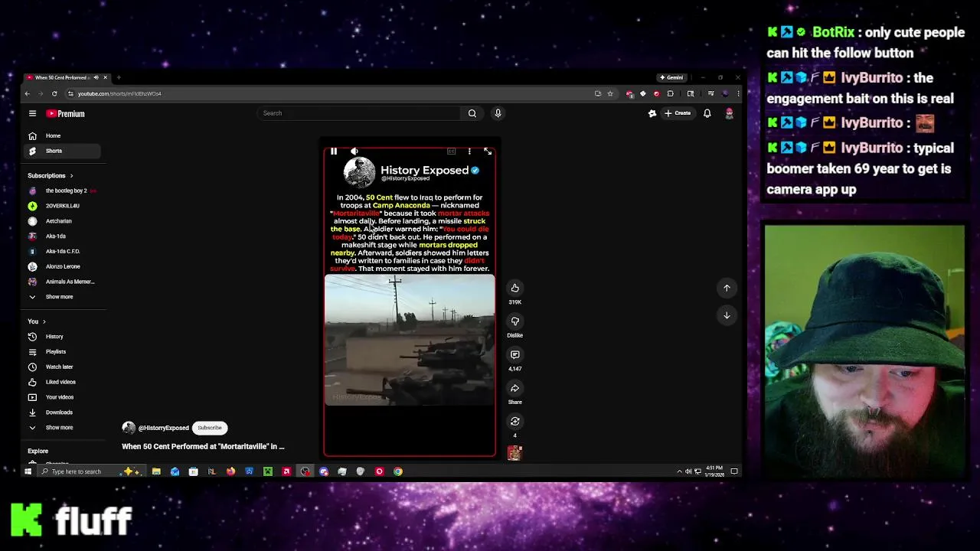Screen dimensions: 980x551
Task: Open Aka-1da C.F.D. subscription channel
Action: [x=61, y=251]
